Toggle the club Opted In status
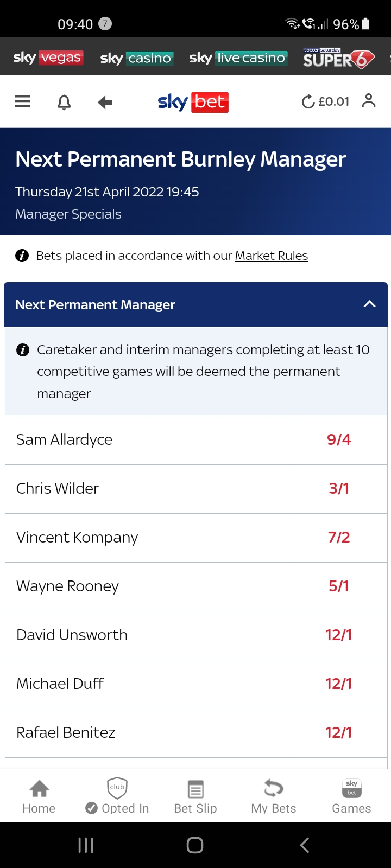 [x=117, y=796]
